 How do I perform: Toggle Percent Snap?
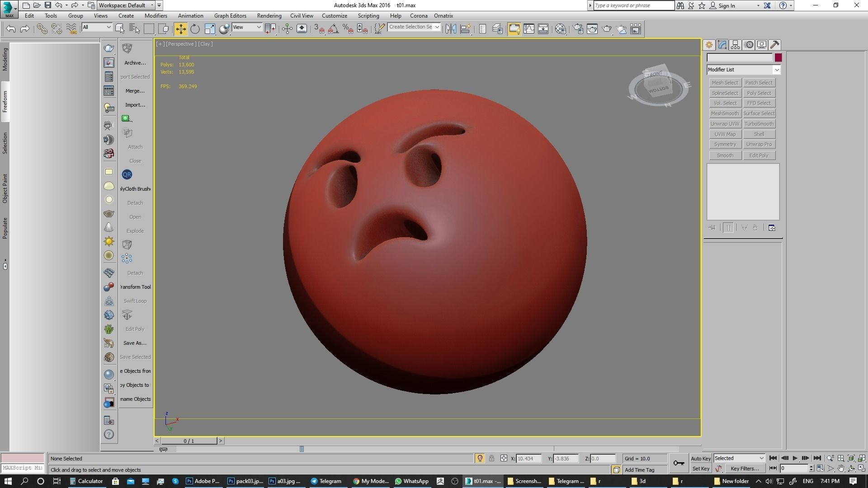[348, 29]
